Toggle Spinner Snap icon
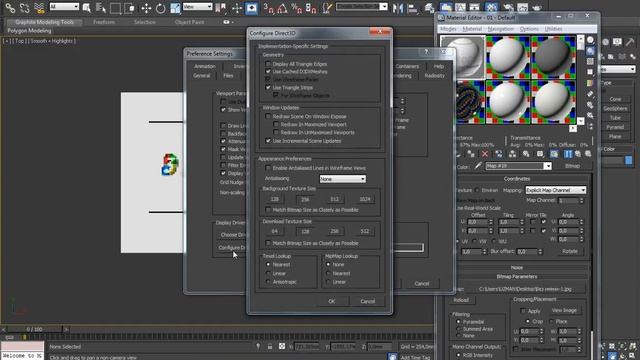 point(311,8)
